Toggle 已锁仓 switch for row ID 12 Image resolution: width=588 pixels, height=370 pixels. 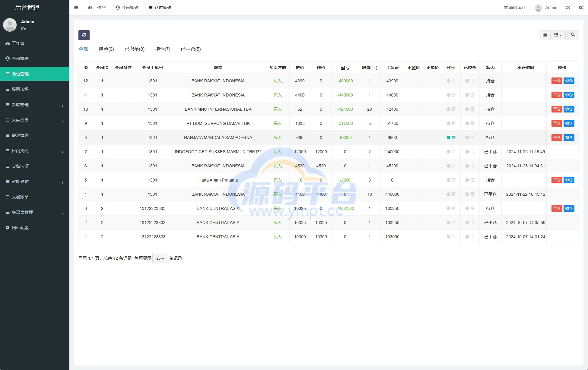(x=469, y=81)
